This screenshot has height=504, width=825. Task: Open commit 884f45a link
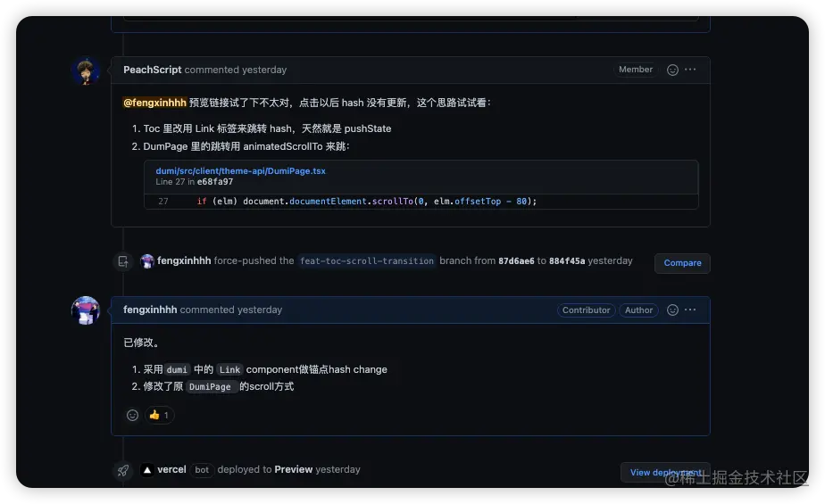coord(567,261)
